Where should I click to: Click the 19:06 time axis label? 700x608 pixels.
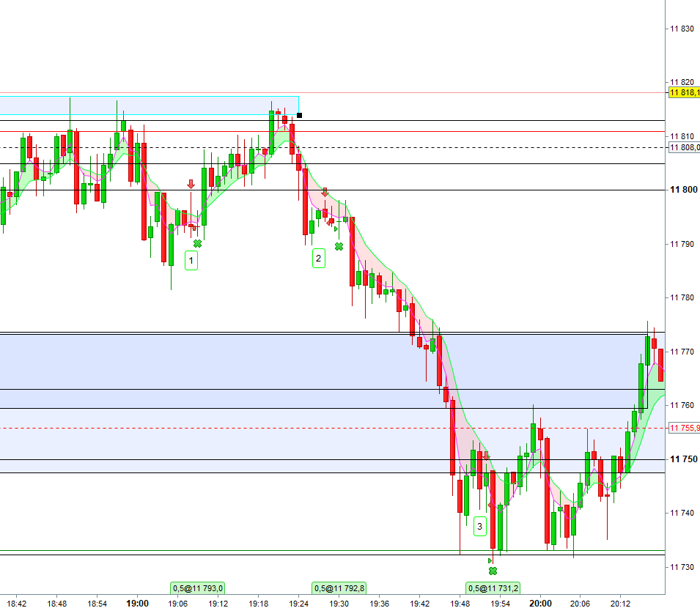click(177, 604)
